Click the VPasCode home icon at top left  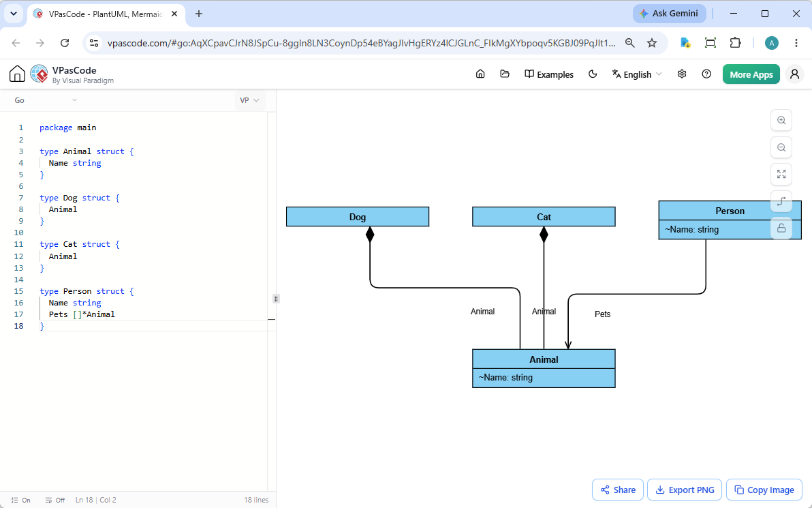[17, 74]
